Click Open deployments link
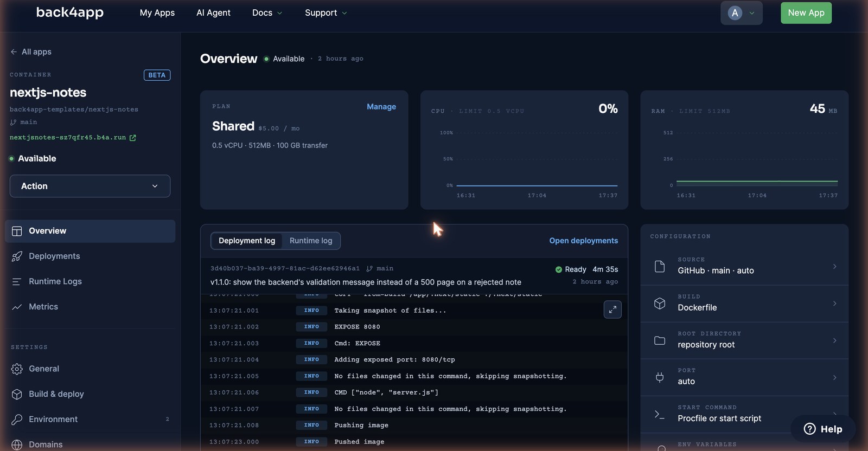 583,241
